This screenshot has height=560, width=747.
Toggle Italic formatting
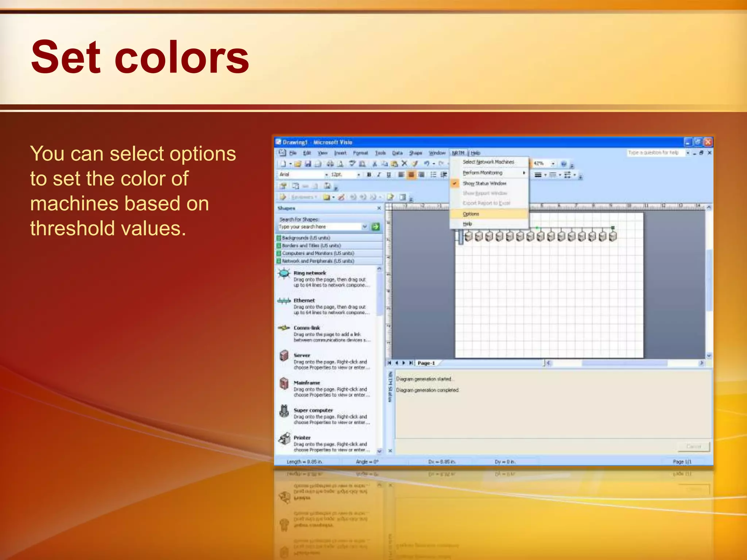pos(379,175)
